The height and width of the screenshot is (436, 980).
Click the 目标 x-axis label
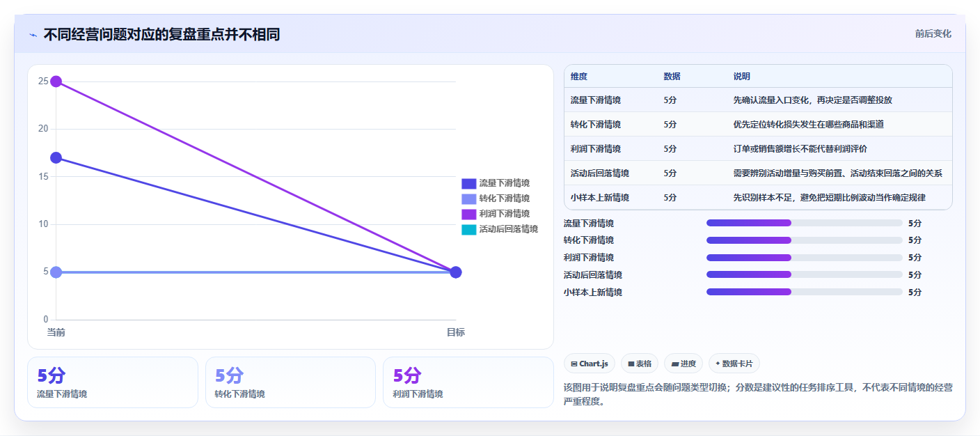(x=456, y=333)
